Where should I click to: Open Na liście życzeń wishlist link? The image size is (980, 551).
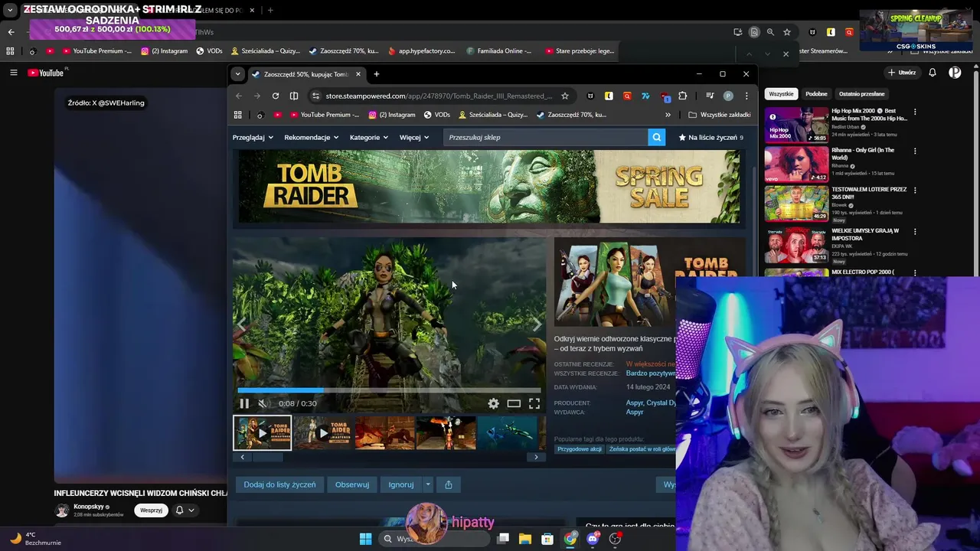point(710,138)
